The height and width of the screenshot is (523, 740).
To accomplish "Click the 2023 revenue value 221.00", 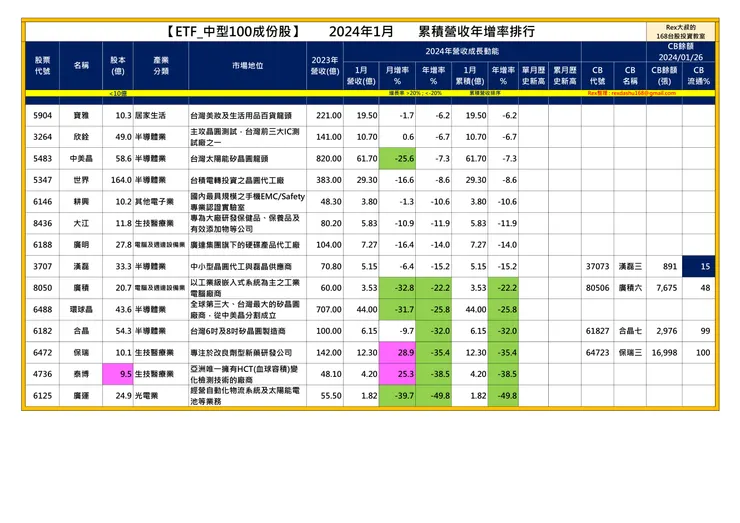I will (x=329, y=115).
